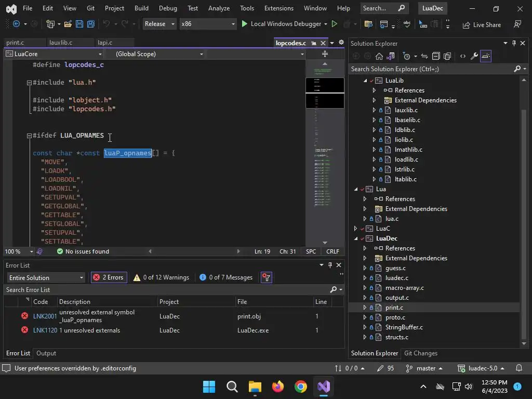Open the Entire Solution scope dropdown
Viewport: 532px width, 399px height.
pos(46,277)
